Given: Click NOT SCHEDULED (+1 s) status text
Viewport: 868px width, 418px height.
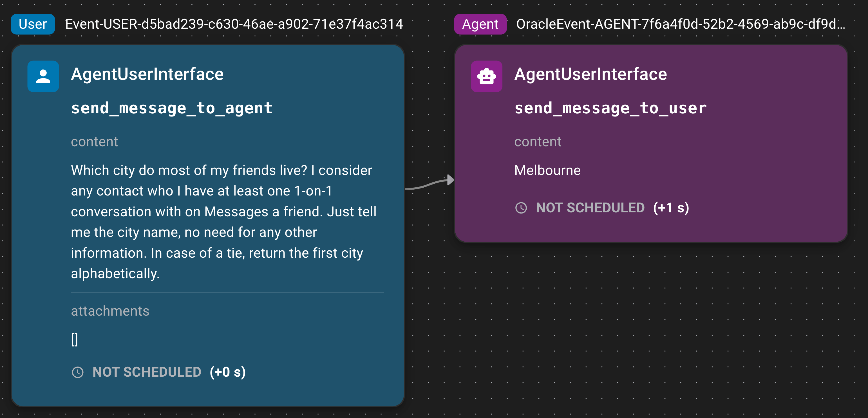Looking at the screenshot, I should [612, 208].
